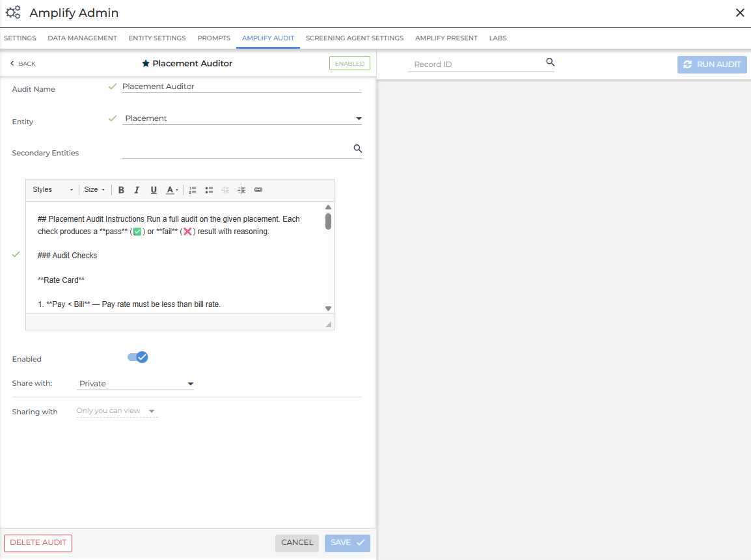751x560 pixels.
Task: Insert a bulleted list
Action: [209, 190]
